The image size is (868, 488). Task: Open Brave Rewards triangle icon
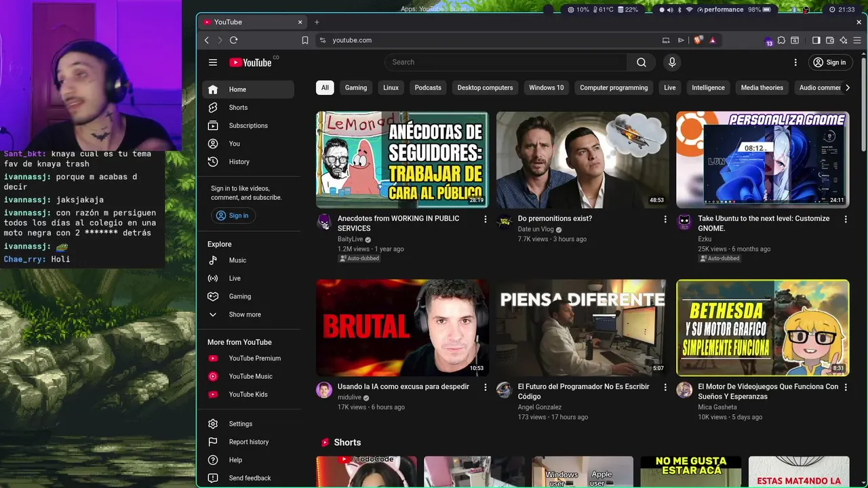(x=712, y=40)
